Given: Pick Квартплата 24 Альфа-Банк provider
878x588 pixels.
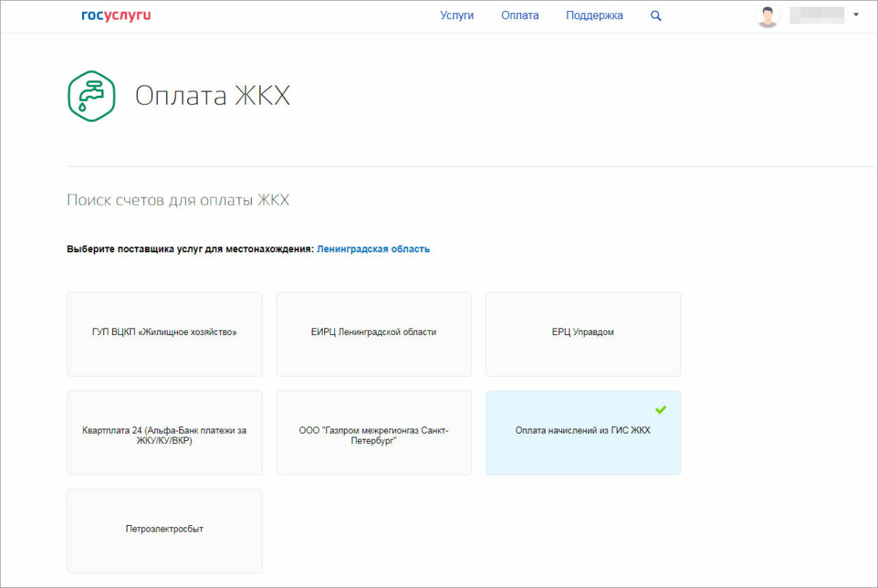Looking at the screenshot, I should pos(165,433).
